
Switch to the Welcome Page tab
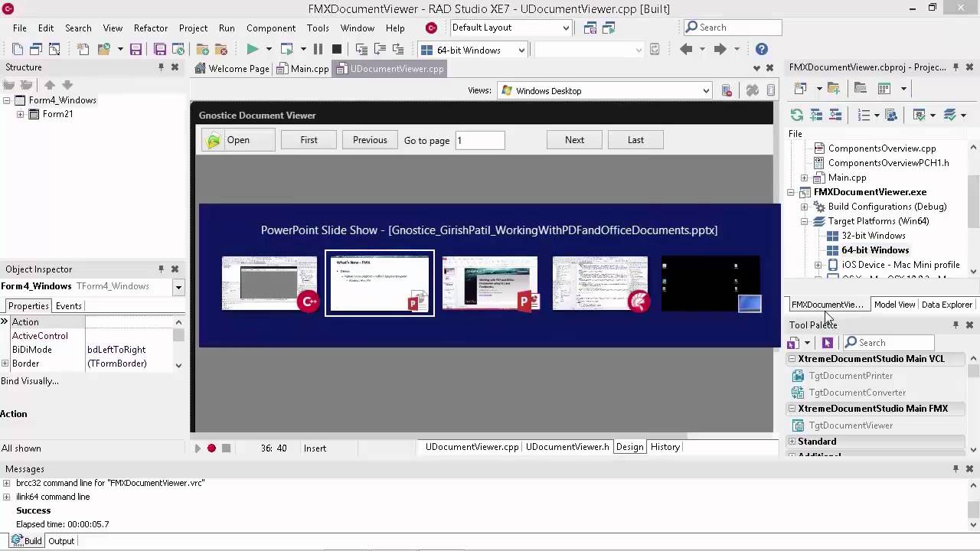[x=232, y=69]
